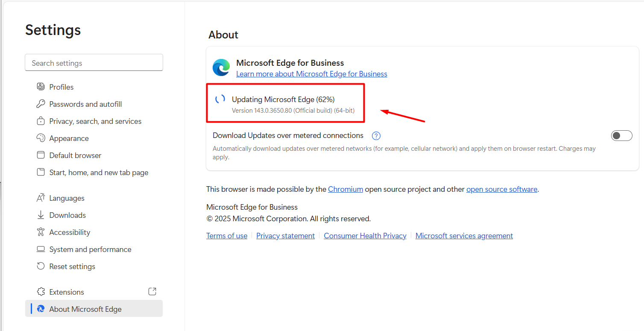Click the Microsoft Edge logo in About card
This screenshot has height=331, width=644.
tap(221, 67)
